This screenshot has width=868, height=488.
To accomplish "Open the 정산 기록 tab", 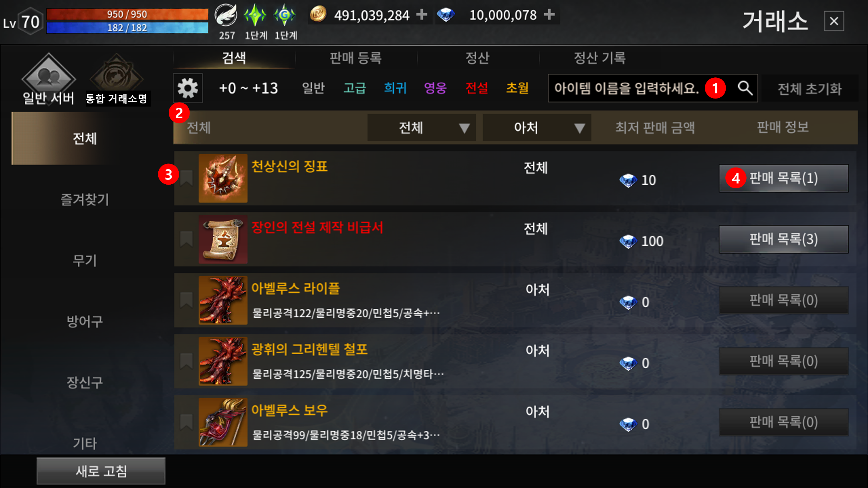I will click(x=600, y=58).
